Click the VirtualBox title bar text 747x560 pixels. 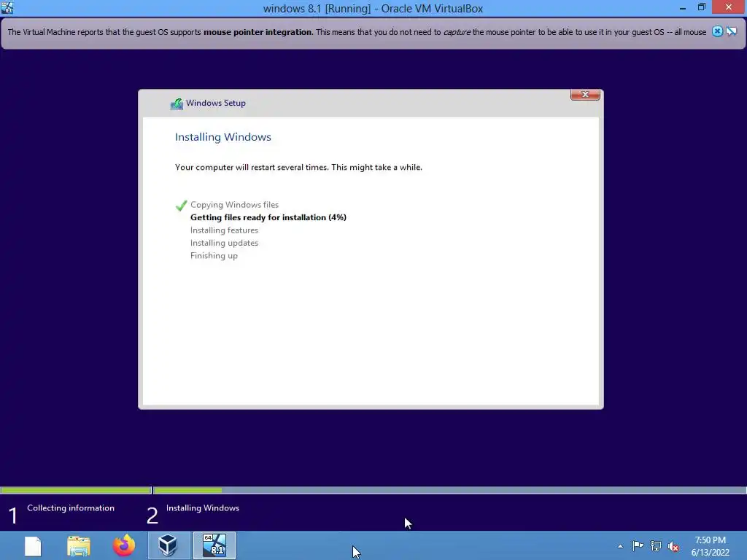[373, 9]
